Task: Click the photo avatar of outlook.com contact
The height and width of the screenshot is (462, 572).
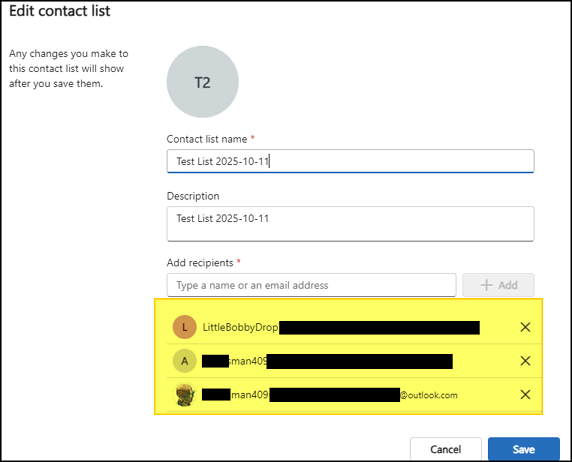Action: pos(185,394)
